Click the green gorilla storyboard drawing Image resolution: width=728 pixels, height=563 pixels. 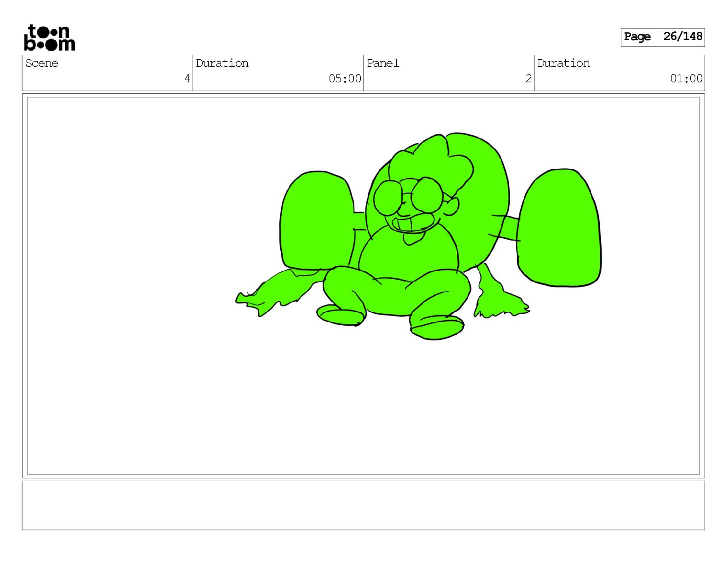click(x=418, y=236)
